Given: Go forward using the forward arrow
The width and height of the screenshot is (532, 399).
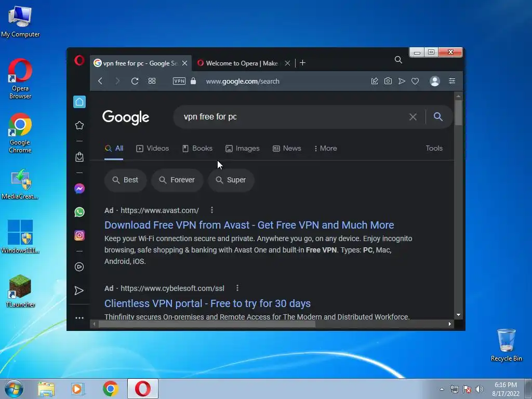Looking at the screenshot, I should [x=117, y=81].
